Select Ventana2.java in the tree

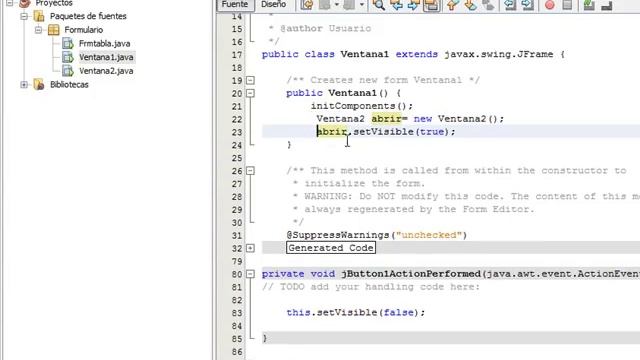(106, 71)
